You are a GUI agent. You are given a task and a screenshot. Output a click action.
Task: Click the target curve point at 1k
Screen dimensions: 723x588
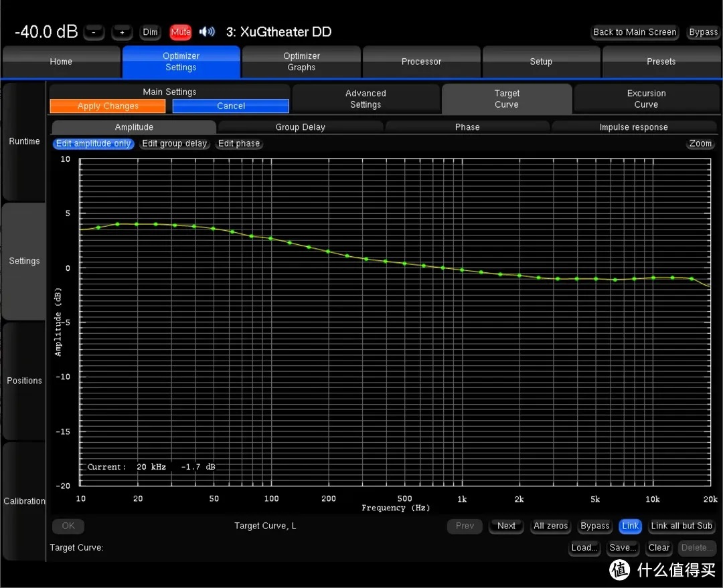pyautogui.click(x=462, y=270)
